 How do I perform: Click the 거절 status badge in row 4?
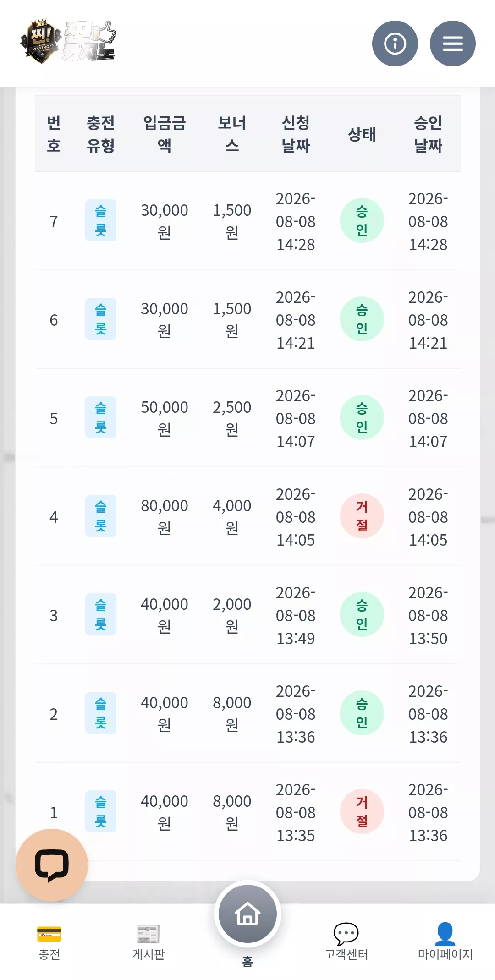[362, 516]
